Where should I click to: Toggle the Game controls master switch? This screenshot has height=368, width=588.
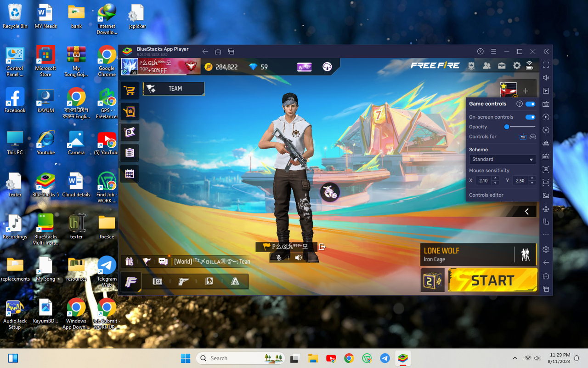point(531,104)
